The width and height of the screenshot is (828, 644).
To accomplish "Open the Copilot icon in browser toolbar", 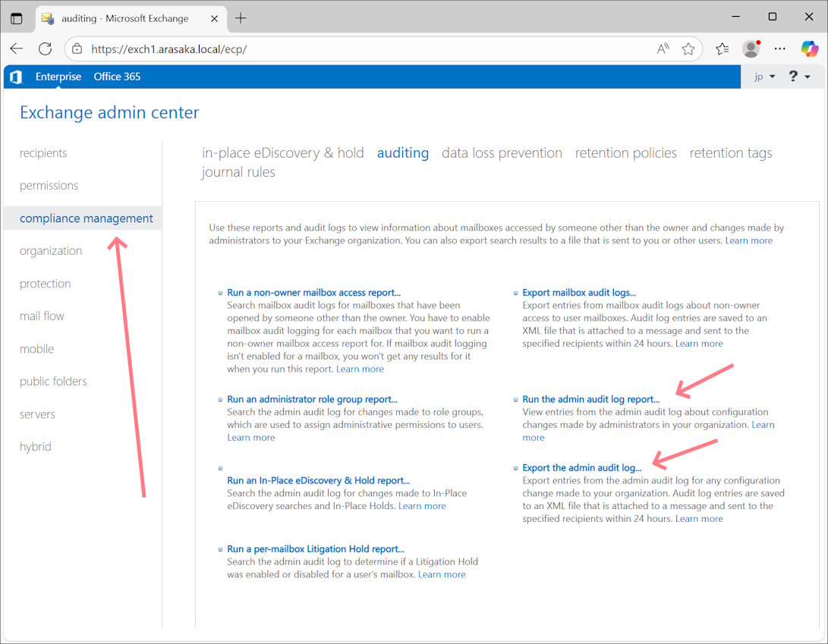I will coord(809,49).
